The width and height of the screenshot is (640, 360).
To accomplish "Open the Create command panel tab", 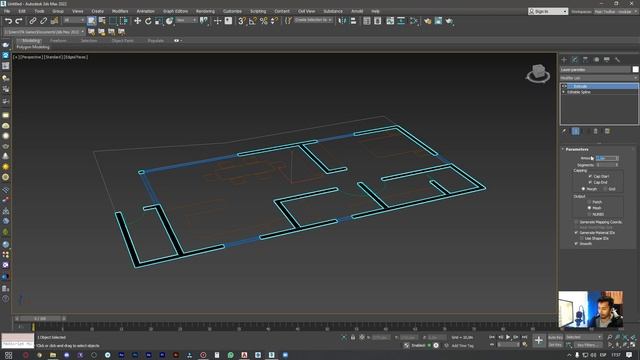I will [x=564, y=60].
